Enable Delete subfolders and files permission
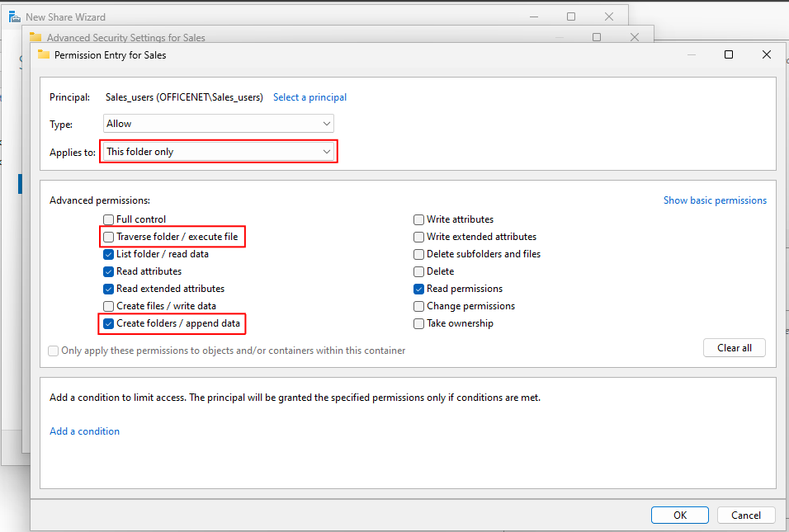Screen dimensions: 789x532 tap(418, 254)
